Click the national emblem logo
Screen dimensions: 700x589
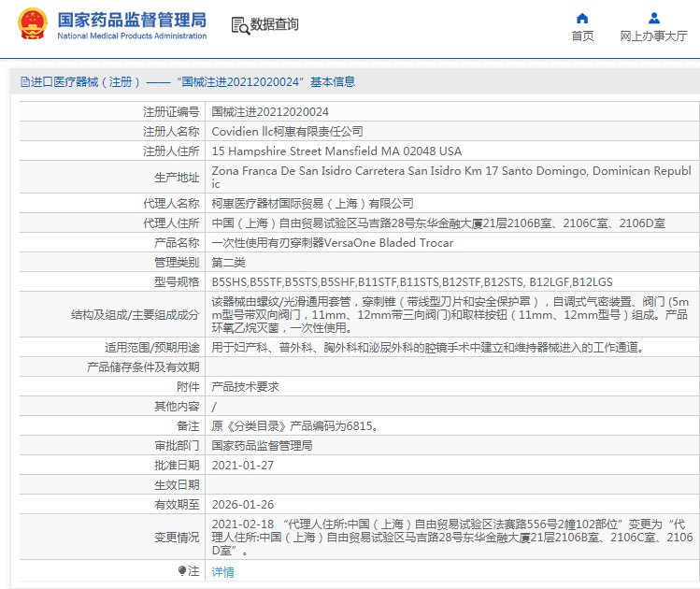pyautogui.click(x=33, y=23)
